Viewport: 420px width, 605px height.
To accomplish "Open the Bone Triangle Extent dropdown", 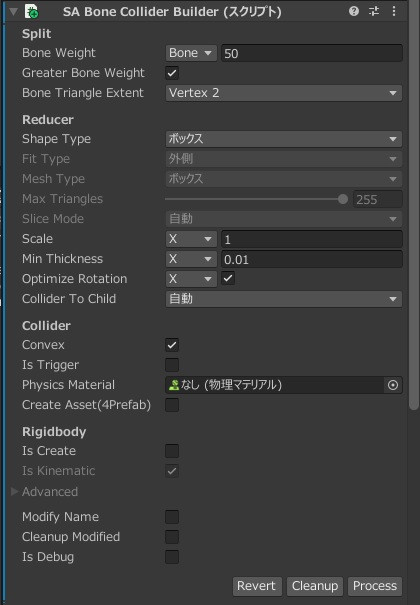I will (x=284, y=93).
